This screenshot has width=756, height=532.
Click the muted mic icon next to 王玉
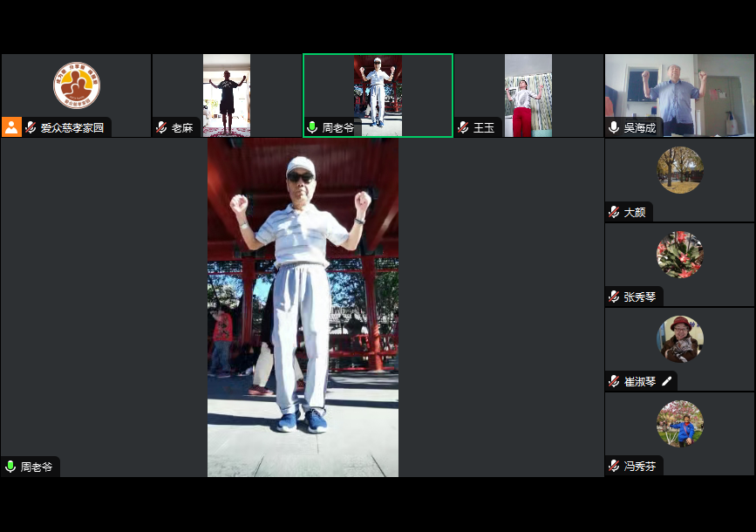click(x=463, y=127)
